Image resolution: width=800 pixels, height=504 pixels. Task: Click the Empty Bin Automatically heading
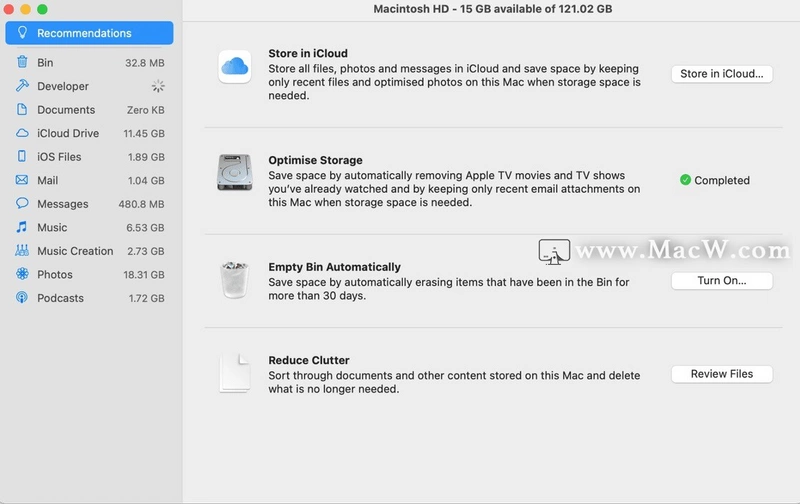(x=334, y=267)
